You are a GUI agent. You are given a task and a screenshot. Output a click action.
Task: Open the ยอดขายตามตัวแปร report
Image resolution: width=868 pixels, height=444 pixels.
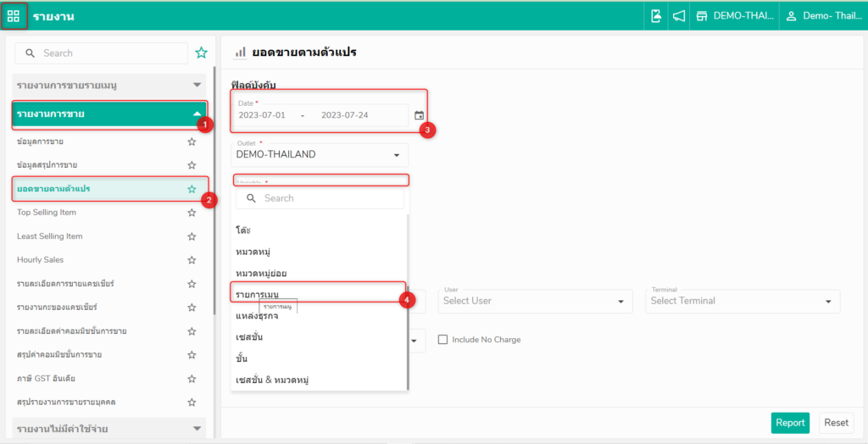pyautogui.click(x=53, y=189)
